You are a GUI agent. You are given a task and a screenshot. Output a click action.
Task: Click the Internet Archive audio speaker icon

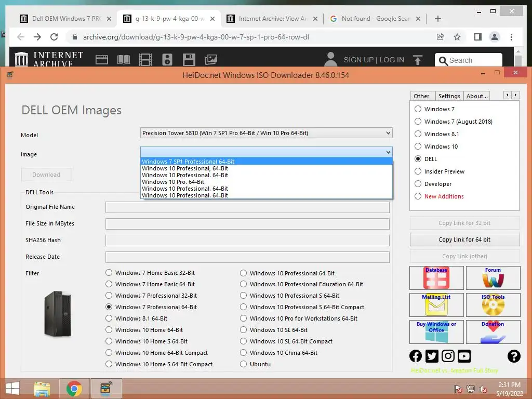click(x=167, y=60)
